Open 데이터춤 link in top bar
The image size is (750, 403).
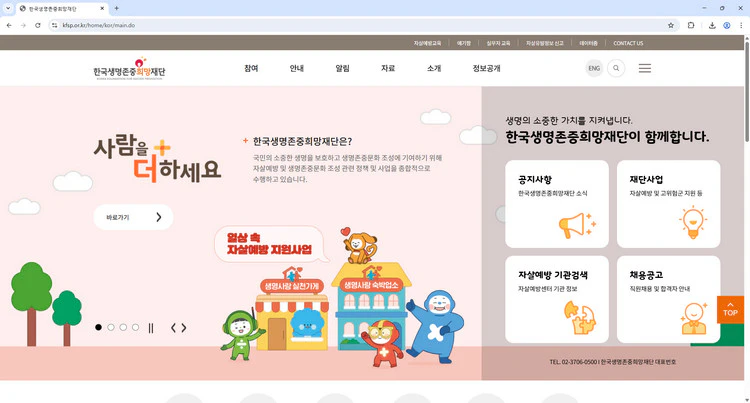click(588, 43)
